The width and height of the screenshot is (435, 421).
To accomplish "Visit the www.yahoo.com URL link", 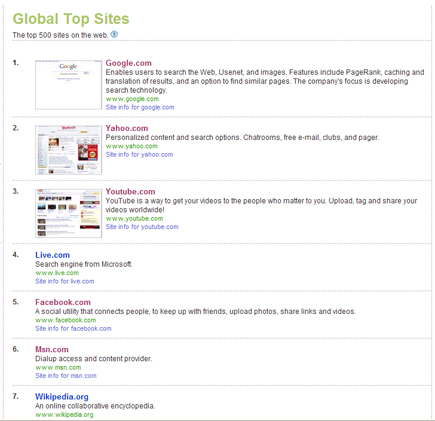I will pos(131,146).
